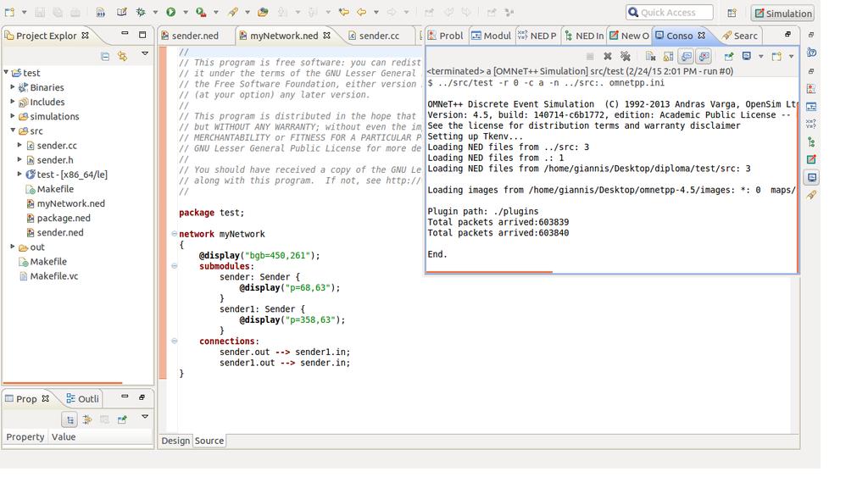The image size is (868, 483).
Task: Click the Debug bug icon
Action: coord(142,12)
